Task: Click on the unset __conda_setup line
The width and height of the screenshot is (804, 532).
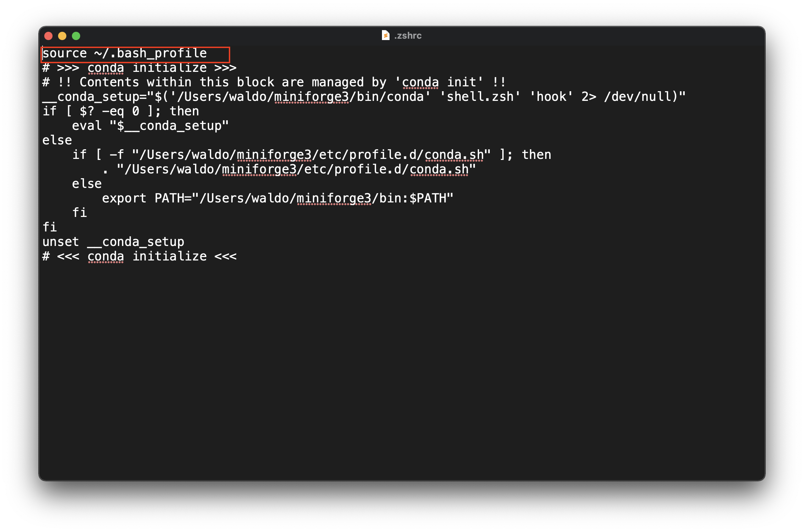Action: (114, 241)
